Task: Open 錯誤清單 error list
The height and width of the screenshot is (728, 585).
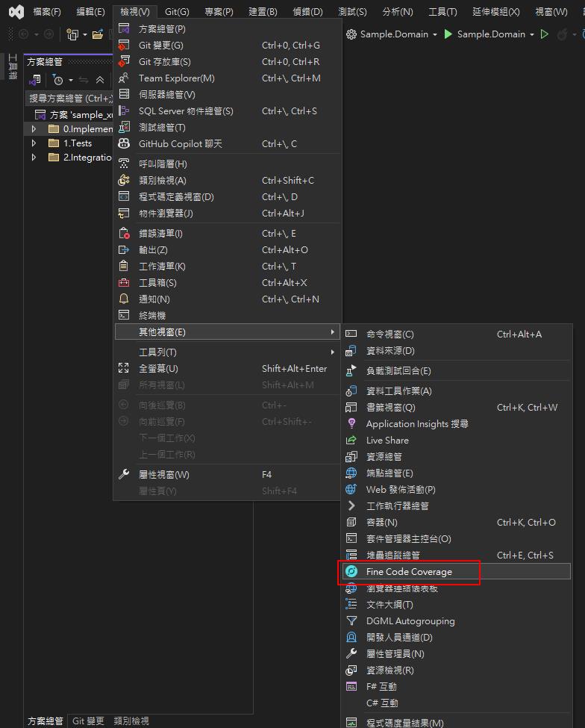Action: (160, 234)
